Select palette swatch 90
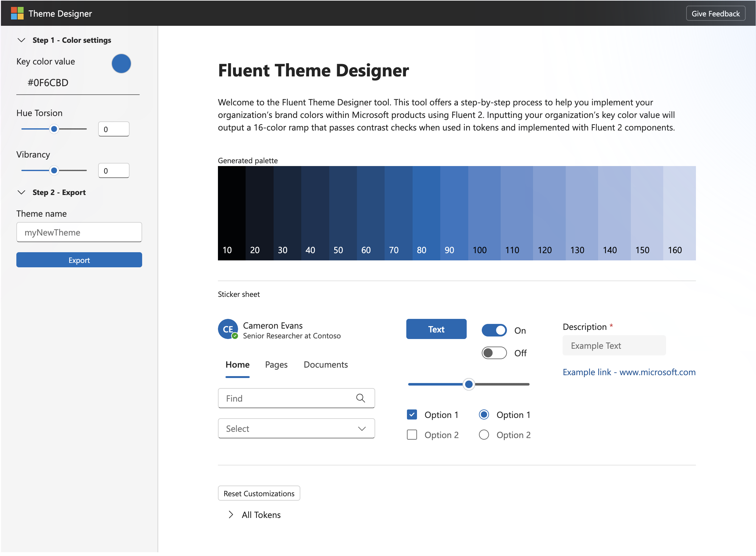Screen dimensions: 756x556 tap(454, 213)
